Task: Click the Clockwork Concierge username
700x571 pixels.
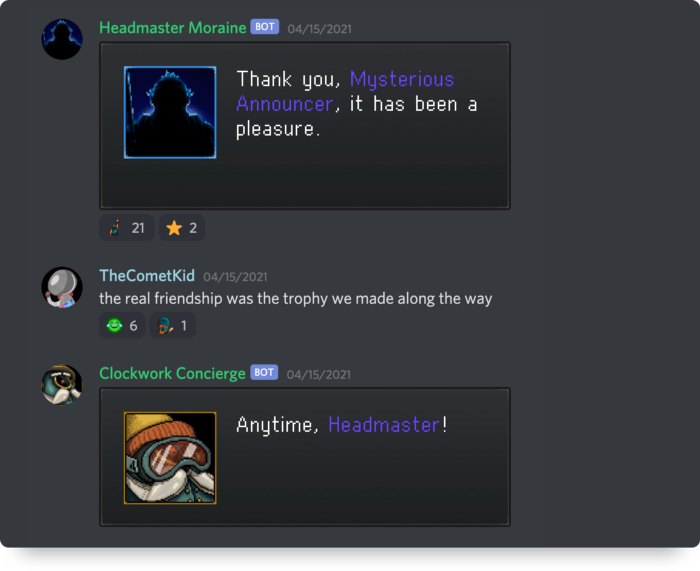Action: click(x=172, y=373)
